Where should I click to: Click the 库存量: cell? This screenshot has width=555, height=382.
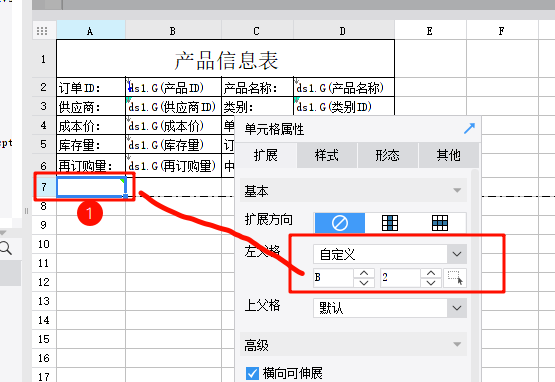click(91, 144)
